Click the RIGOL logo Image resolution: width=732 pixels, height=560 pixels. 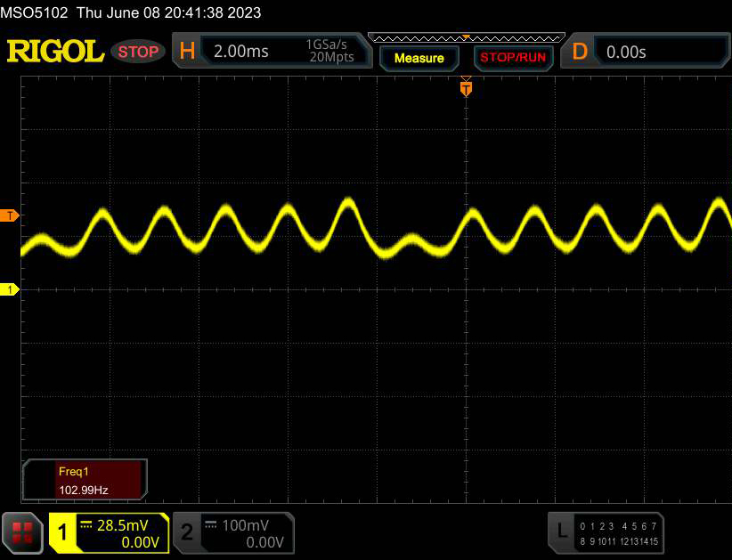[55, 52]
